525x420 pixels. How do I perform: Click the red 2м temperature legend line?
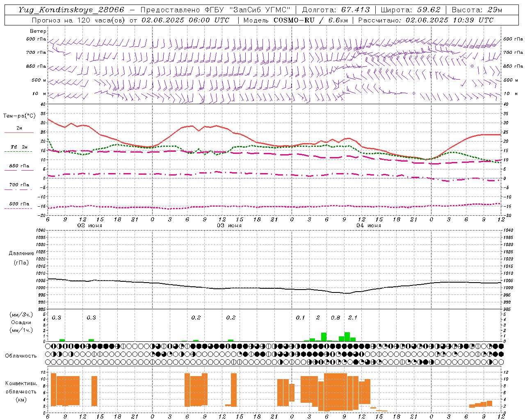tap(19, 132)
